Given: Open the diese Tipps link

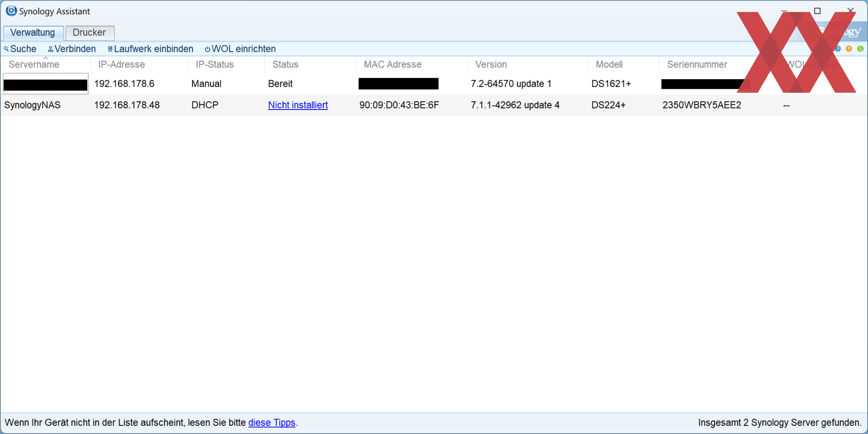Looking at the screenshot, I should pos(272,423).
